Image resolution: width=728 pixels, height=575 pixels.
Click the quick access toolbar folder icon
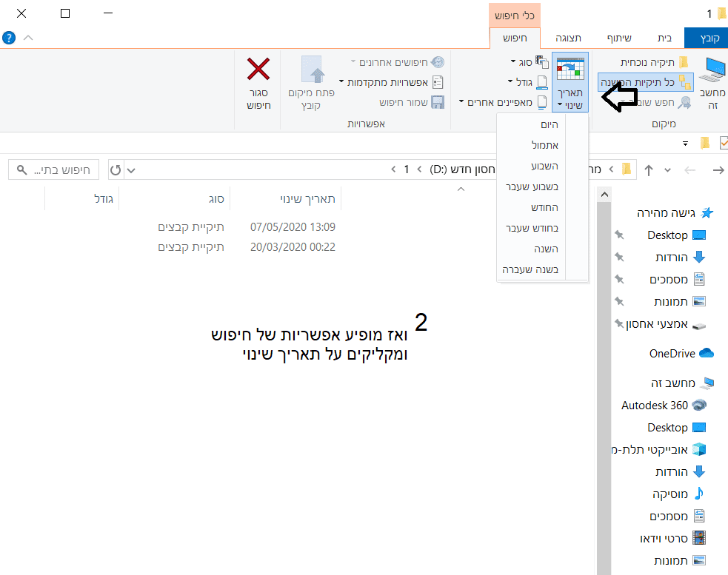click(705, 143)
